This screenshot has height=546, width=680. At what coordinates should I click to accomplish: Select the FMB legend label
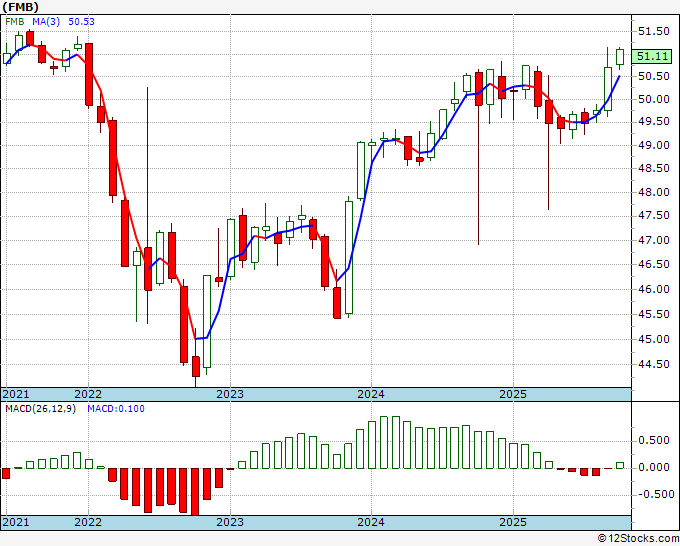coord(15,22)
